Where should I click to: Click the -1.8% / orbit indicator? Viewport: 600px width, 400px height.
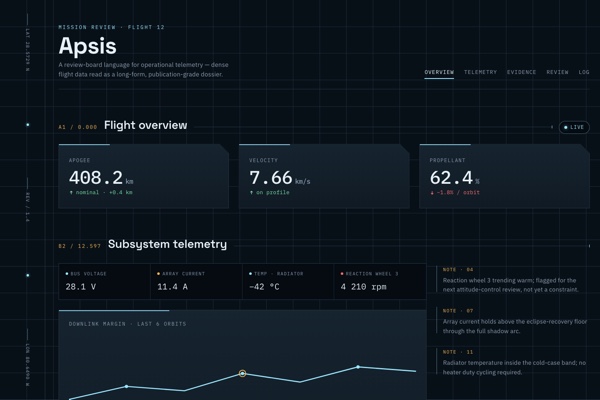(455, 193)
